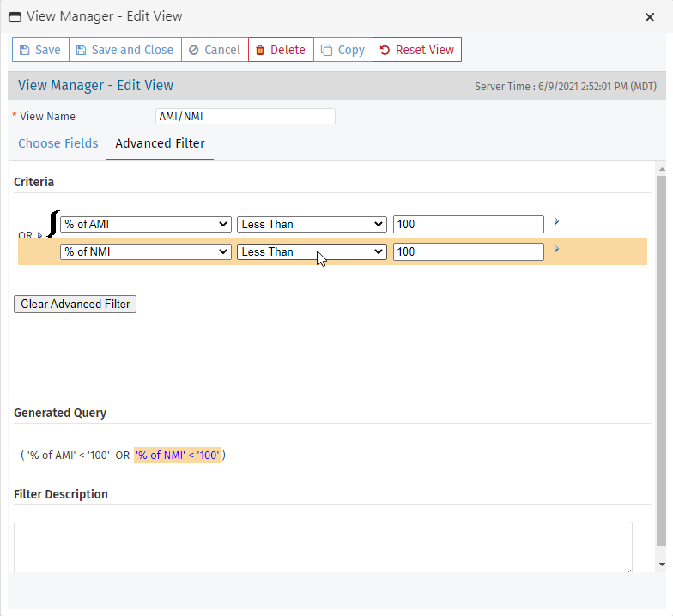Open Less Than operator dropdown in NMI row
The width and height of the screenshot is (673, 616).
pos(312,252)
